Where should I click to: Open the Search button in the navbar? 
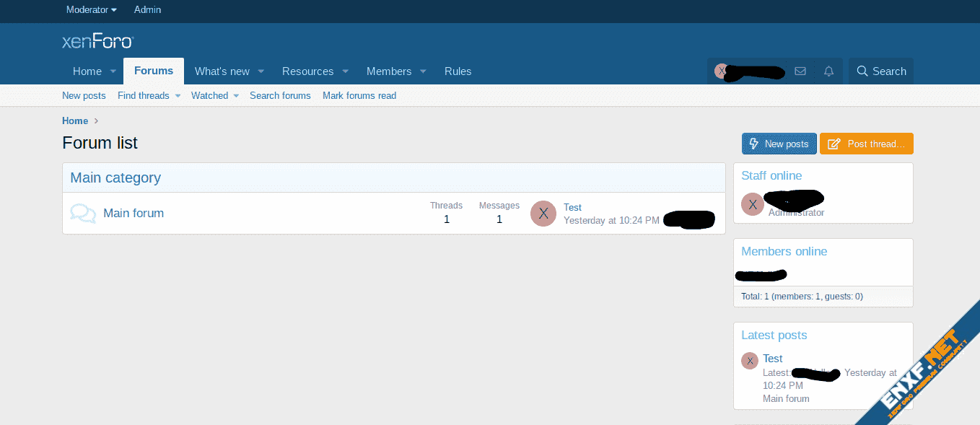880,71
